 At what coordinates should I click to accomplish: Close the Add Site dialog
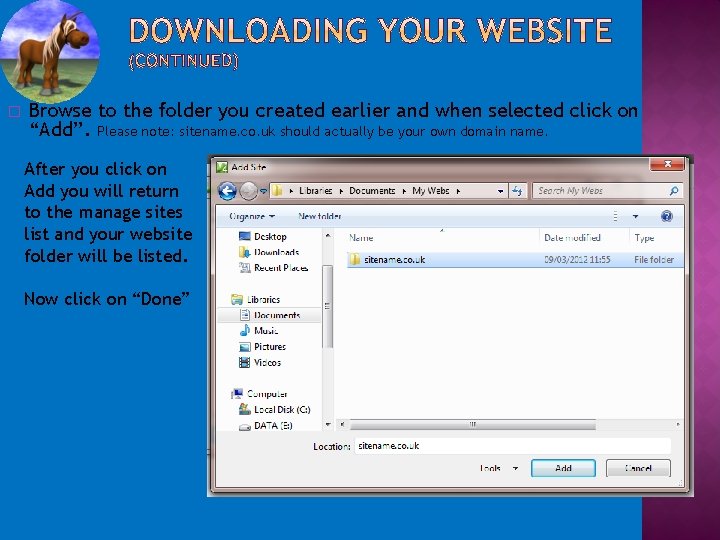tap(667, 164)
